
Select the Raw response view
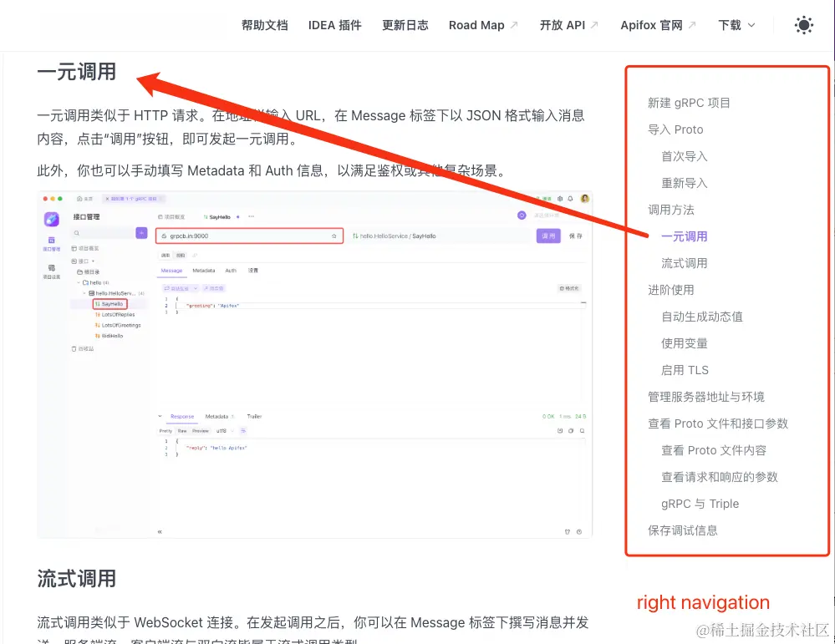(x=182, y=431)
